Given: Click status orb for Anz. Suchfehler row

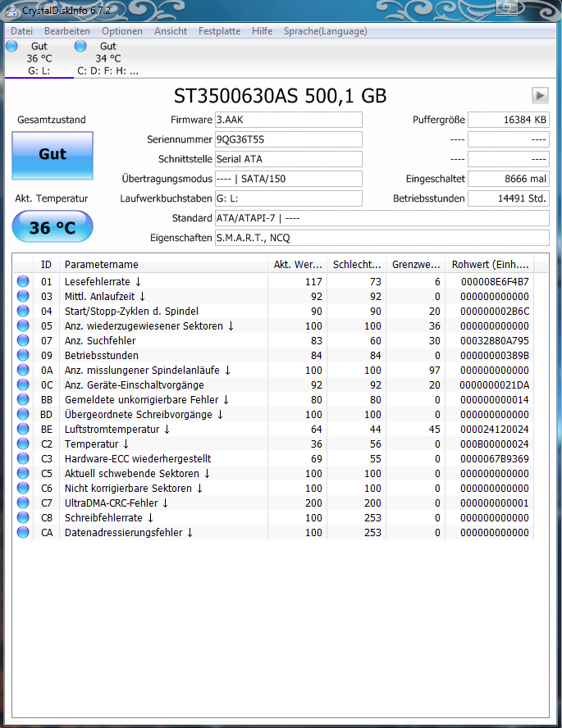Looking at the screenshot, I should pos(23,340).
